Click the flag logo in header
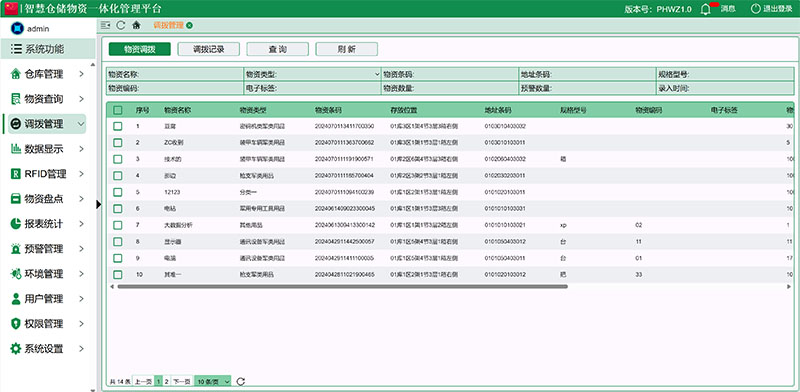Screen dimensions: 800x392 coord(11,9)
